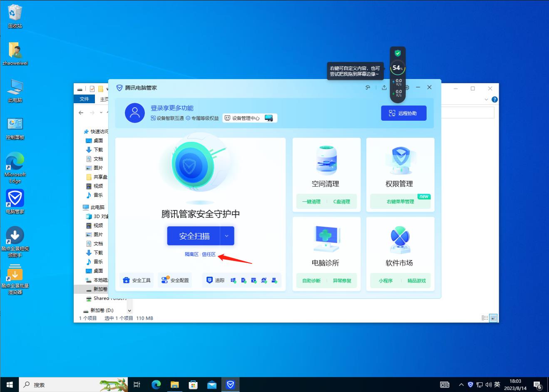Open the 隔离区 link
This screenshot has width=549, height=392.
click(191, 254)
